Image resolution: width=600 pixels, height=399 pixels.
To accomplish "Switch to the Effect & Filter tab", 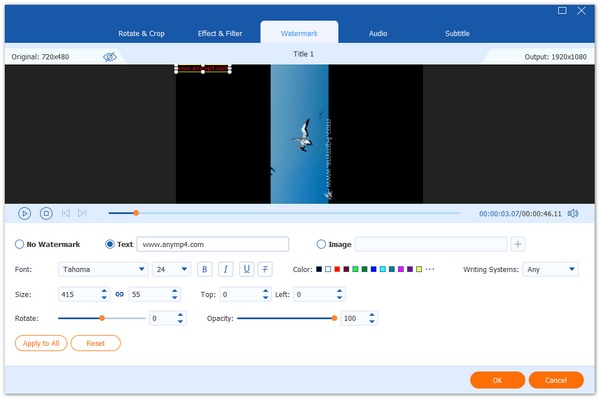I will (x=220, y=33).
